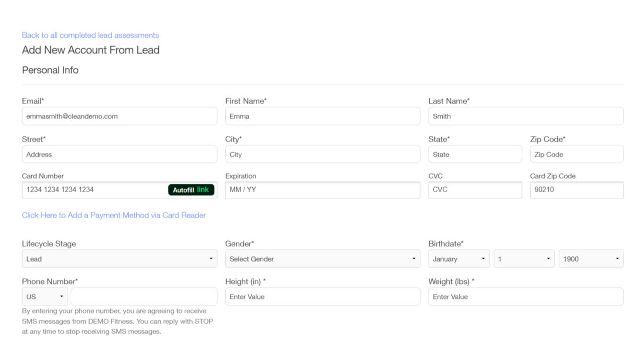644x362 pixels.
Task: Click the Phone Number* label
Action: (x=50, y=281)
